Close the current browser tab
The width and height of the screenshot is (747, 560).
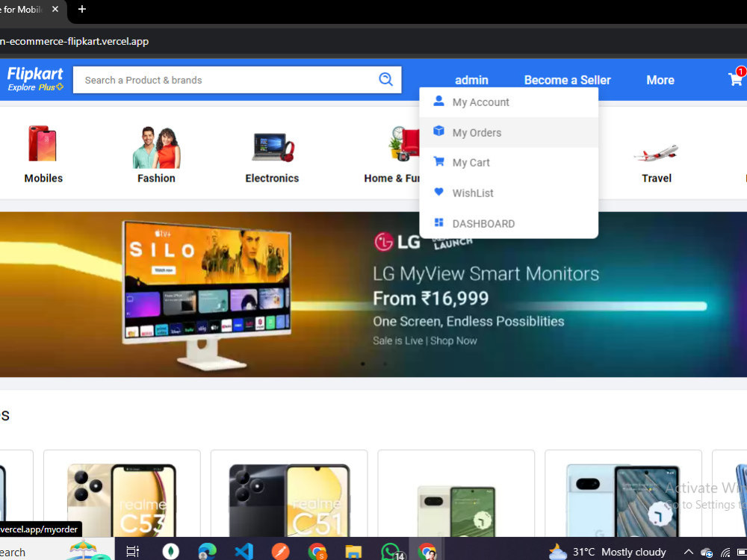pyautogui.click(x=55, y=9)
